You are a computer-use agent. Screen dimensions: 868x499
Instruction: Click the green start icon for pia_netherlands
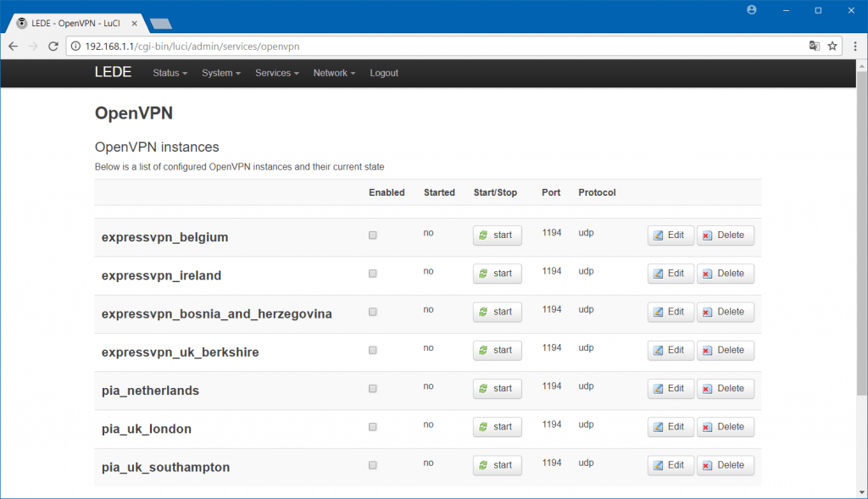tap(485, 388)
